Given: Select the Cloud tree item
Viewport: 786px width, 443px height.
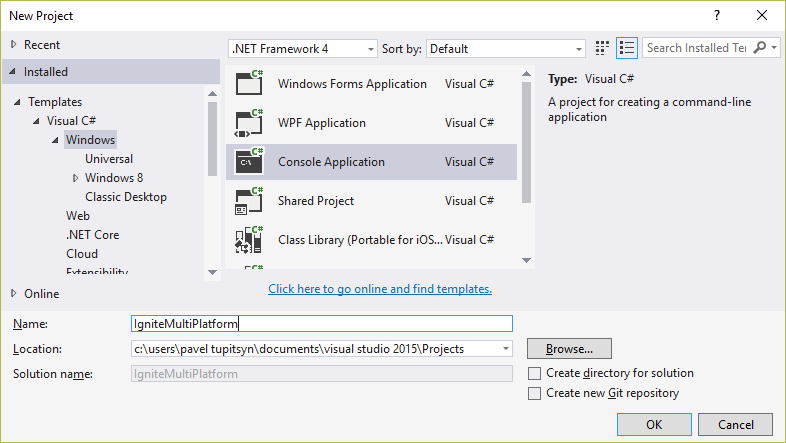Looking at the screenshot, I should [x=82, y=254].
